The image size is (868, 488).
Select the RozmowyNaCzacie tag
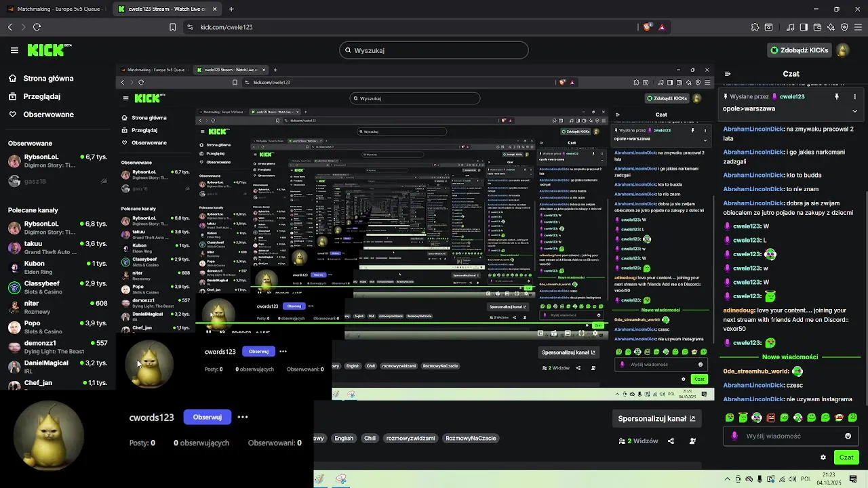click(471, 439)
